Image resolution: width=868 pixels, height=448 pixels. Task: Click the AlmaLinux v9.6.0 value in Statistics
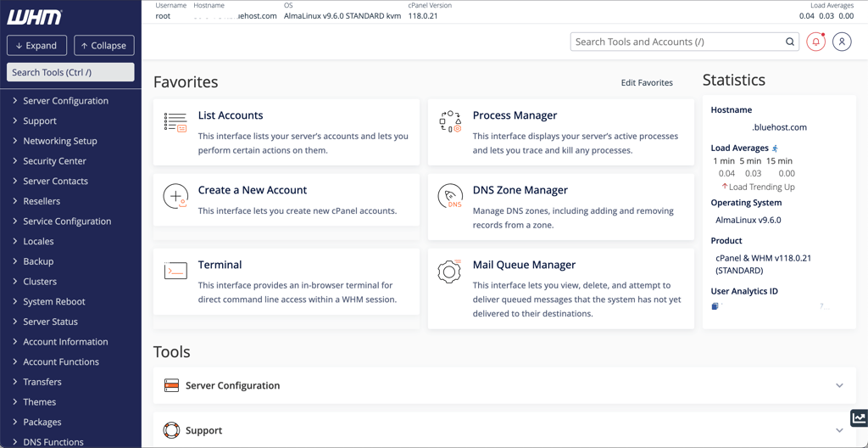coord(748,220)
